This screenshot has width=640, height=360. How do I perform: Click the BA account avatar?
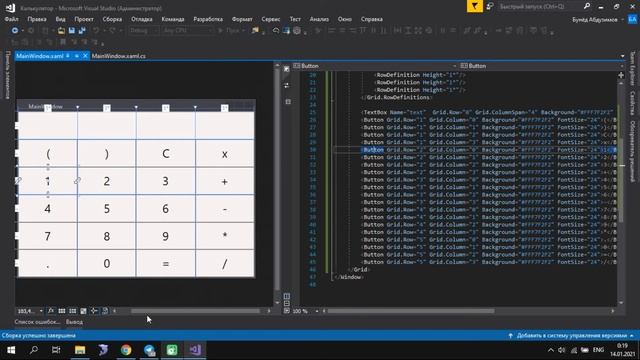click(x=632, y=19)
